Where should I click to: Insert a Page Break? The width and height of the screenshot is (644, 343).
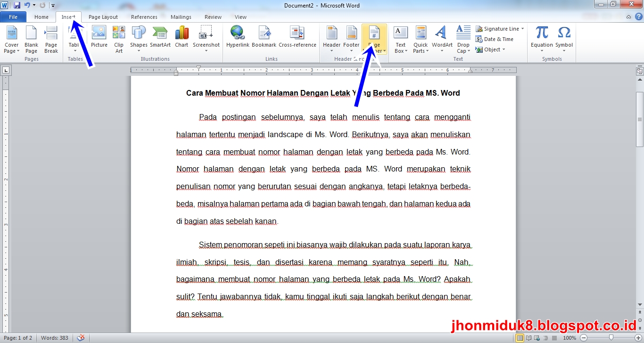tap(51, 40)
